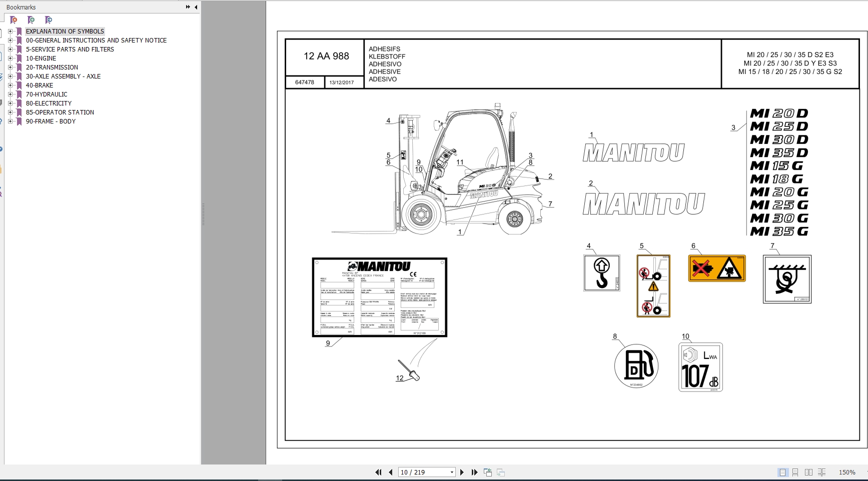Click the Manitou identification plate image
Screen dimensions: 868x481
(x=379, y=297)
